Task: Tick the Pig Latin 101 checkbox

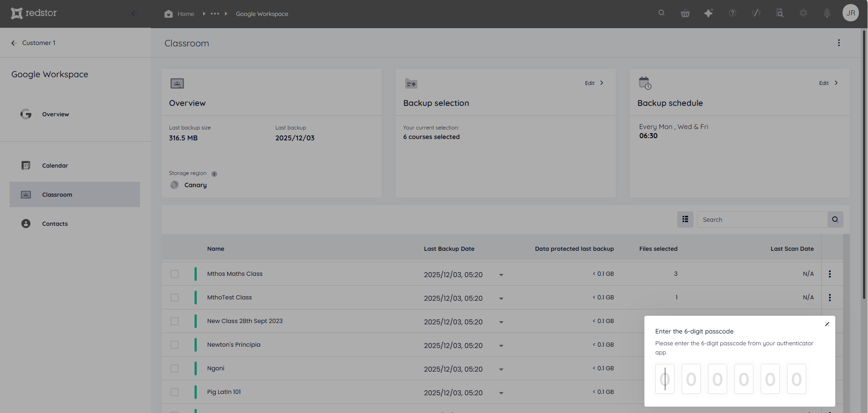Action: pyautogui.click(x=175, y=392)
